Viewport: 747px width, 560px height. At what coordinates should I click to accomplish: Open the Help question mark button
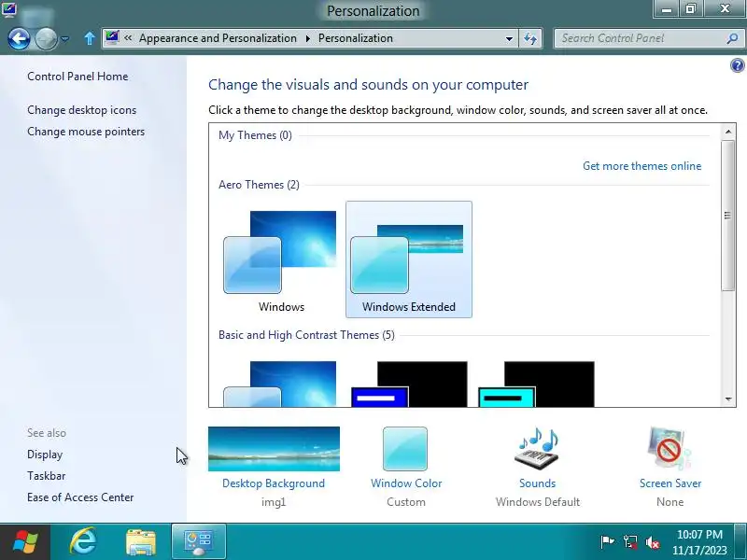pos(737,65)
